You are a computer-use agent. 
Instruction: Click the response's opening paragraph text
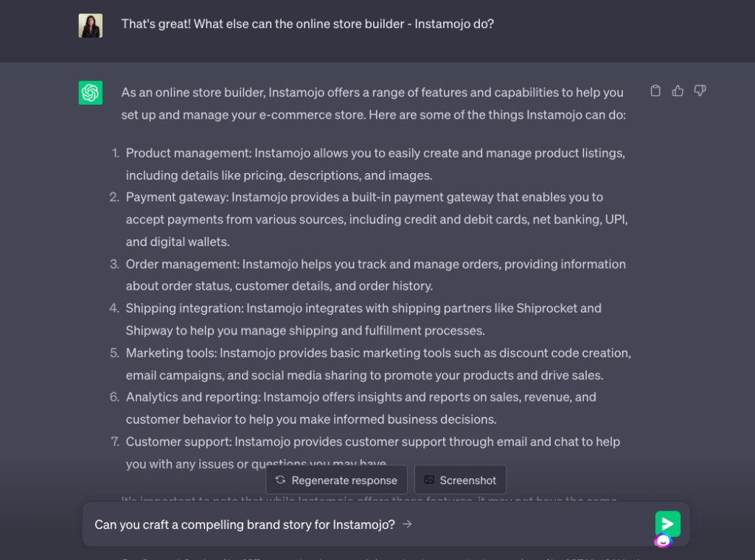[372, 104]
